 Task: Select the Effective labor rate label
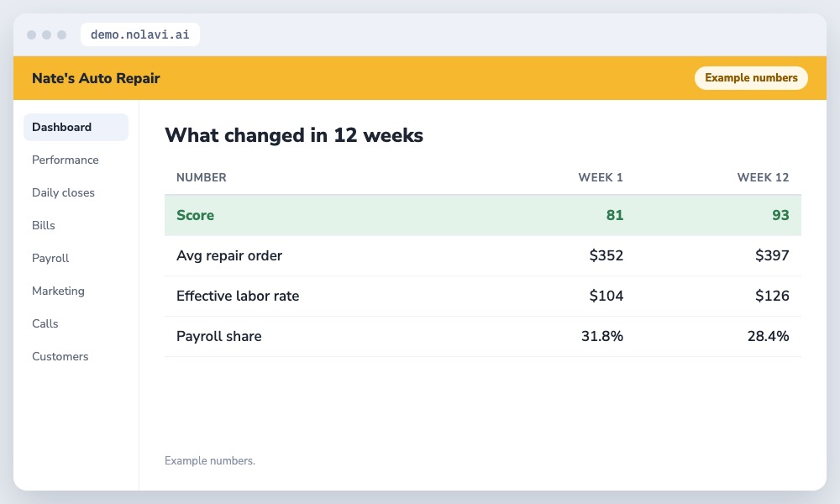coord(238,296)
